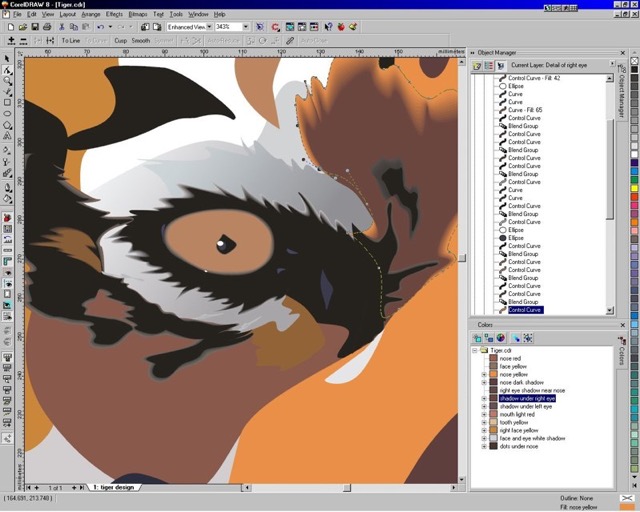
Task: Select the Polygon tool
Action: coord(7,125)
